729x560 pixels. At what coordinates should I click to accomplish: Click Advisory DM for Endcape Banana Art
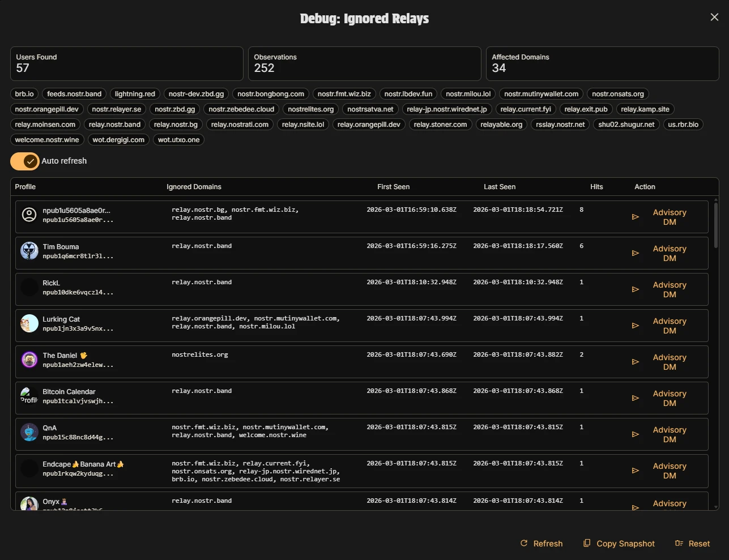coord(669,471)
